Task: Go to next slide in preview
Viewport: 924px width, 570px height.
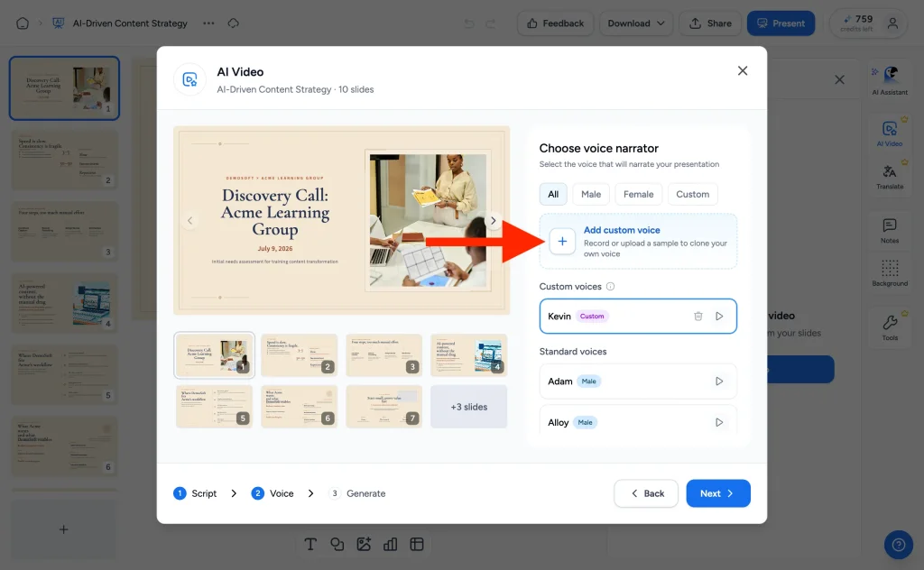Action: click(x=494, y=221)
